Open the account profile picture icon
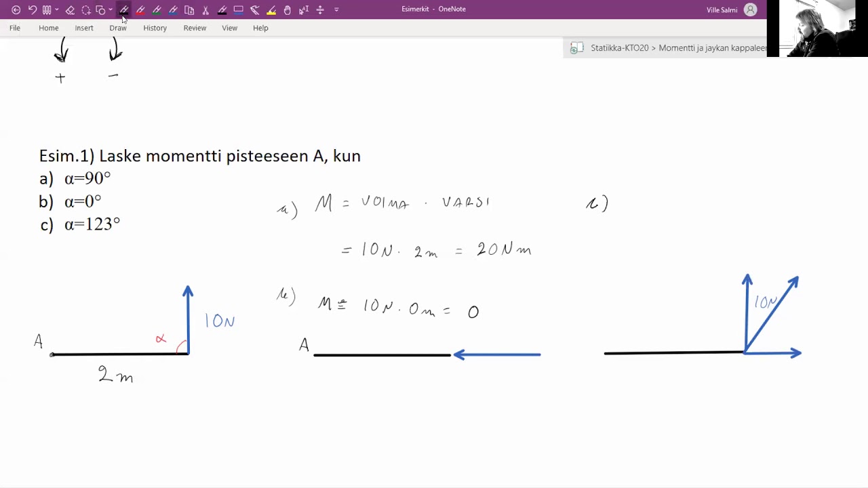Image resolution: width=868 pixels, height=488 pixels. pos(750,9)
